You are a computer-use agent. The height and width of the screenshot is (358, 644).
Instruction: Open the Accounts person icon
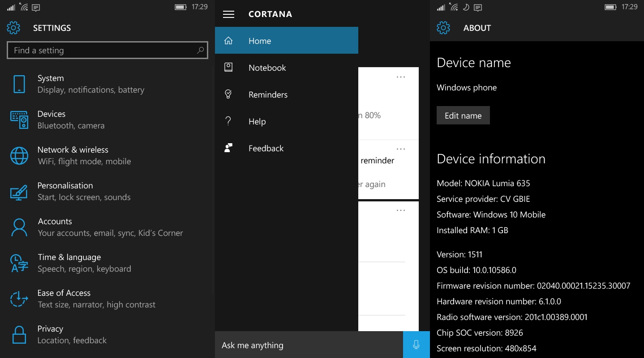pyautogui.click(x=19, y=227)
